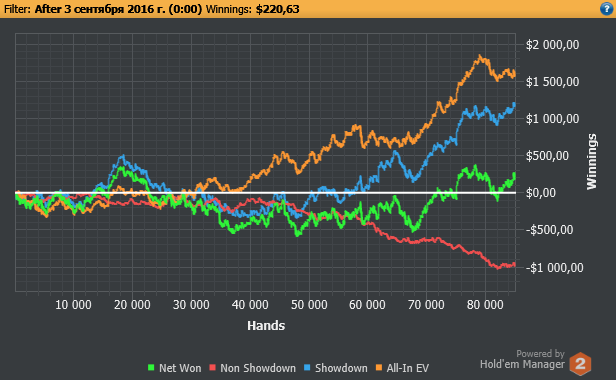Click the Showdown legend label
This screenshot has height=380, width=616.
[341, 368]
